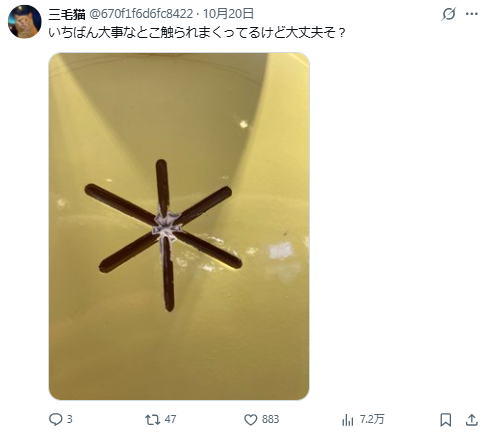The width and height of the screenshot is (483, 438).
Task: Click the white light reflection in the photo
Action: [x=281, y=251]
